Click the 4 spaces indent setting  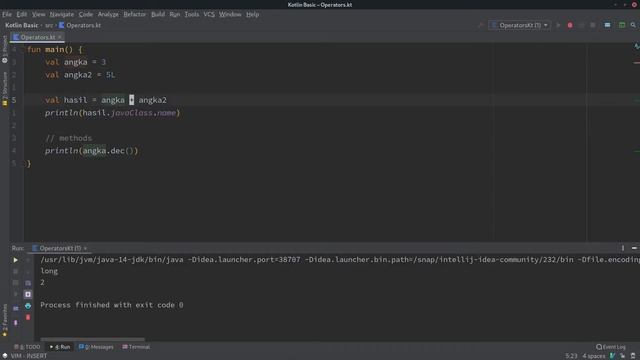(593, 356)
